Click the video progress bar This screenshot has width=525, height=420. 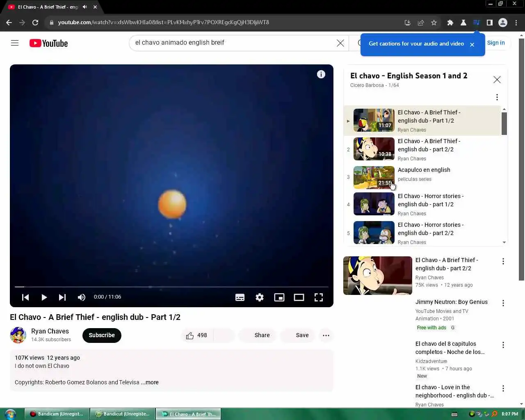coord(171,287)
